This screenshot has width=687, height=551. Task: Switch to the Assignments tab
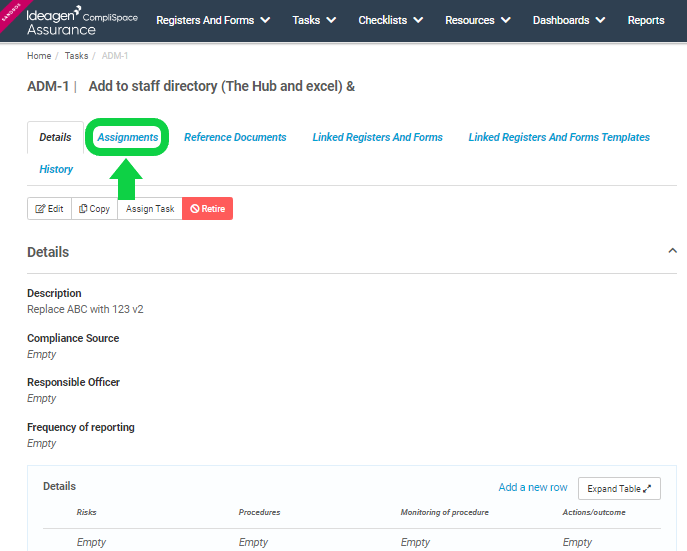[x=127, y=137]
